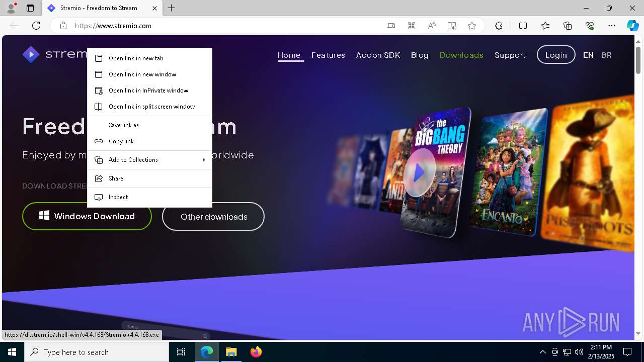This screenshot has height=362, width=644.
Task: Add page to favorites star icon
Action: coord(472,26)
